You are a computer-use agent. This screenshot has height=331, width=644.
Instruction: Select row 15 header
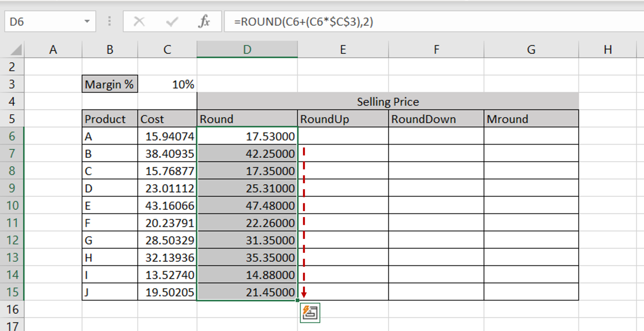click(12, 292)
